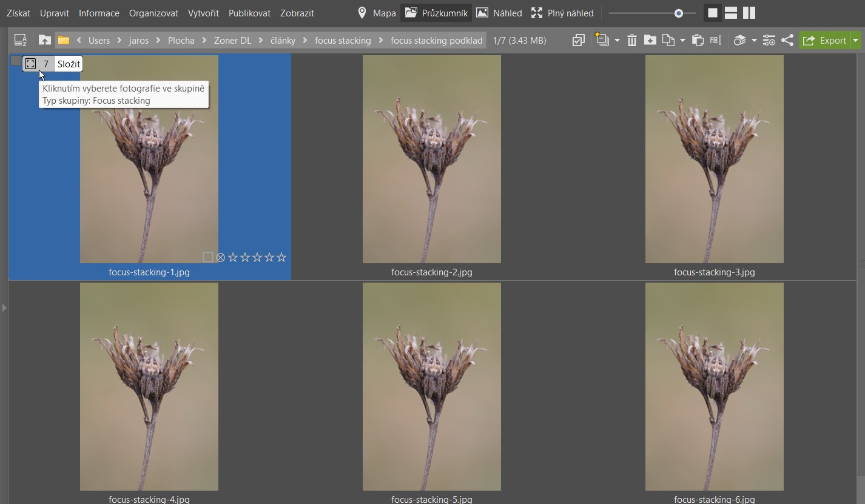Expand arrow before focus stacking podklad
The height and width of the screenshot is (504, 865).
pos(381,41)
